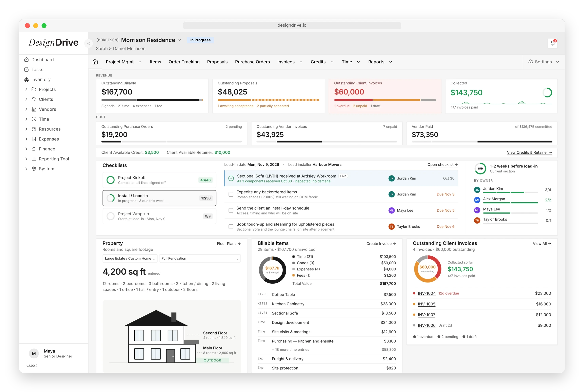Open the Order Tracking tab

point(184,62)
